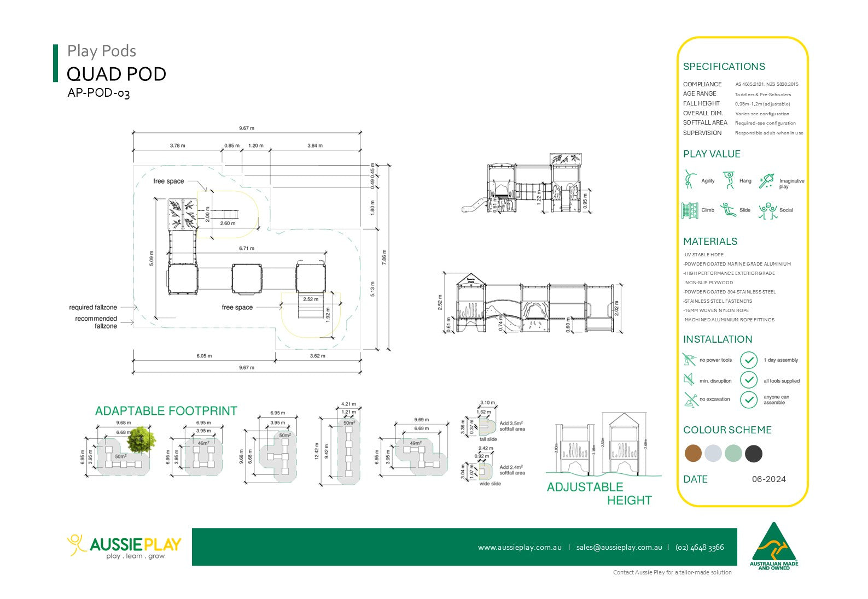The height and width of the screenshot is (599, 868).
Task: Click the tree graphic in footprint diagram
Action: [x=142, y=439]
